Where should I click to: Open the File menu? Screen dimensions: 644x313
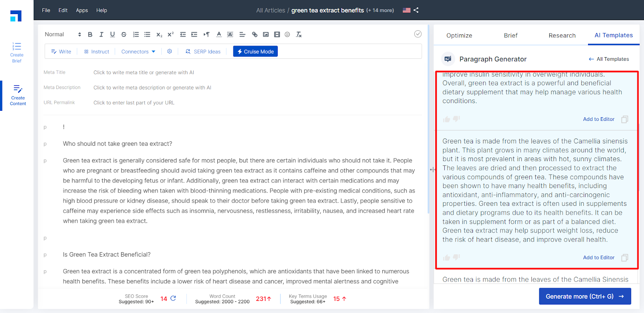[x=46, y=10]
